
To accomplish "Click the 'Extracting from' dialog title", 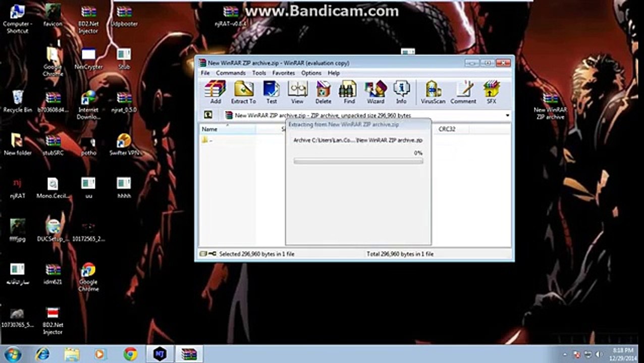I will 344,124.
